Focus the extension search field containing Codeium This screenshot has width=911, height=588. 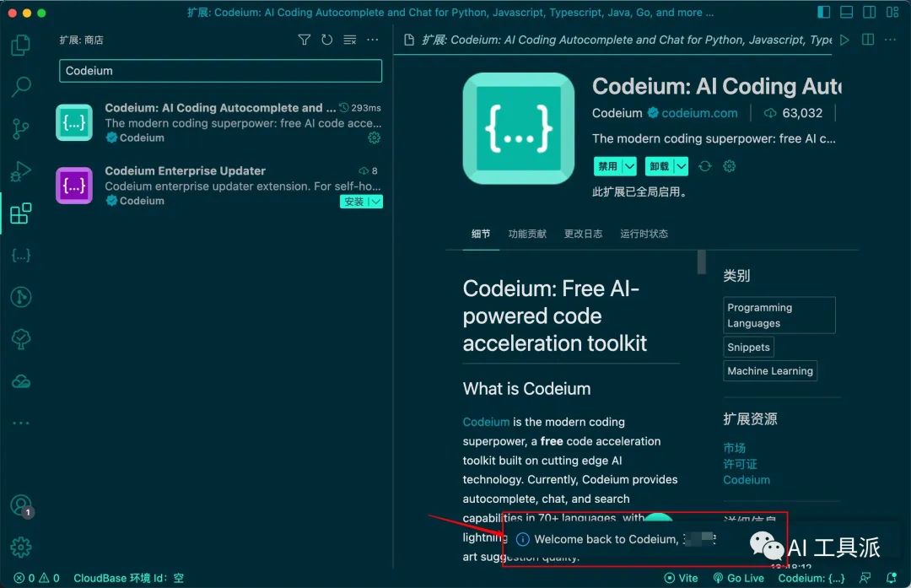[220, 71]
